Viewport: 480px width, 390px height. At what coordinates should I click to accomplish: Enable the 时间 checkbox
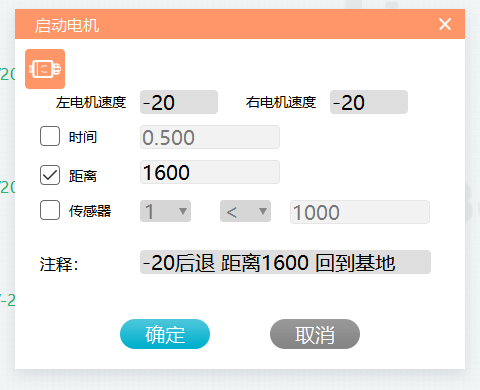click(50, 136)
